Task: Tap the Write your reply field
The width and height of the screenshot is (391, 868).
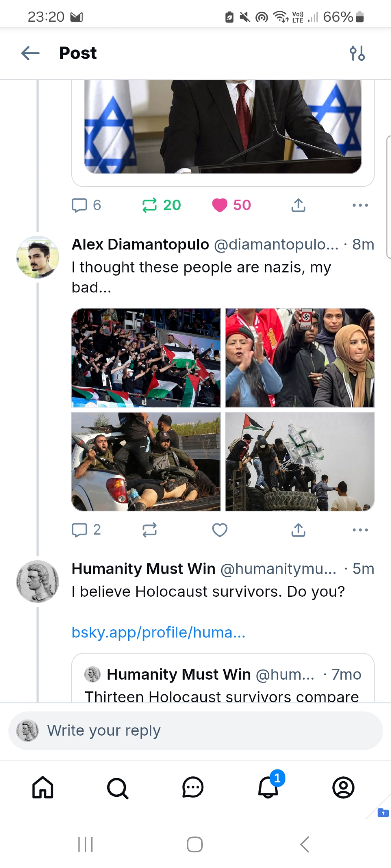Action: (195, 731)
